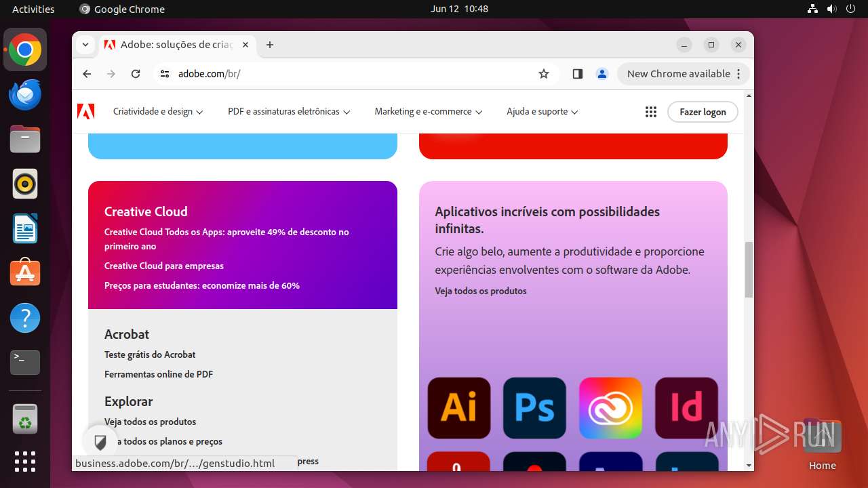Click the Creative Cloud heading
The height and width of the screenshot is (488, 868).
point(146,211)
